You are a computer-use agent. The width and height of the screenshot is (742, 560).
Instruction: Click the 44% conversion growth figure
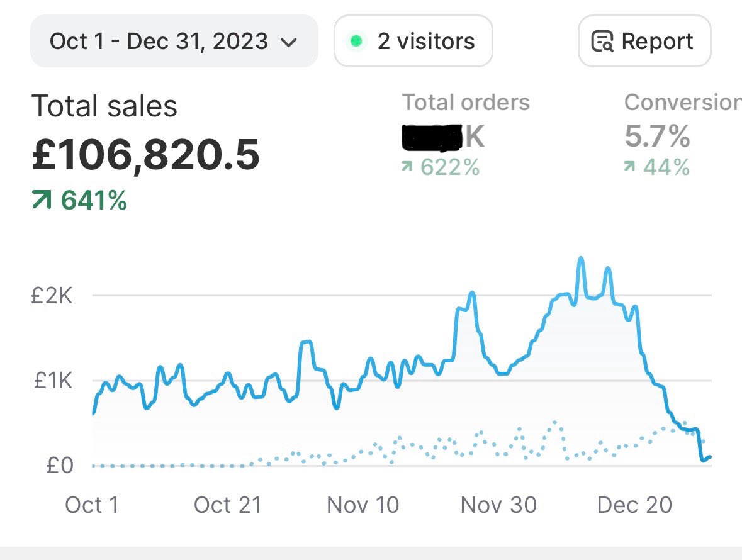pyautogui.click(x=666, y=167)
